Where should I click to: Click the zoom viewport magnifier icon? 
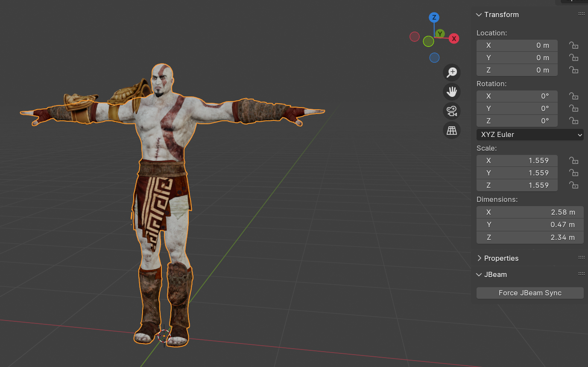pyautogui.click(x=452, y=73)
